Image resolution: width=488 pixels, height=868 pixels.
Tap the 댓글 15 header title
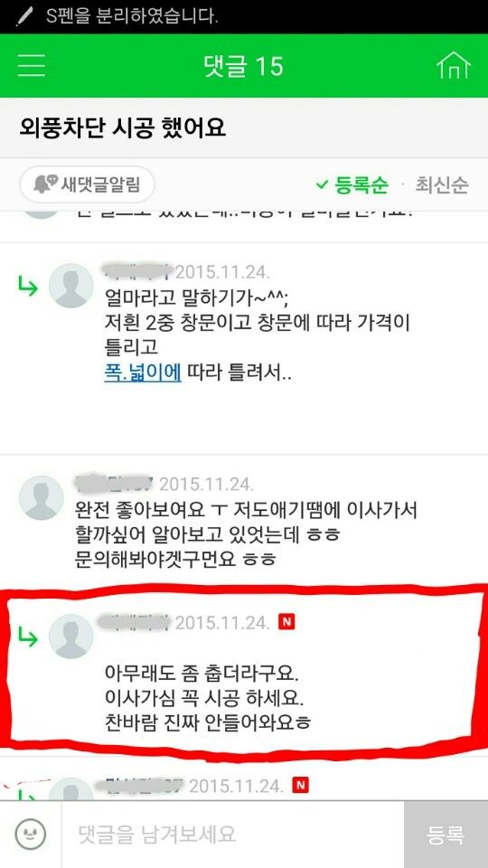[243, 66]
